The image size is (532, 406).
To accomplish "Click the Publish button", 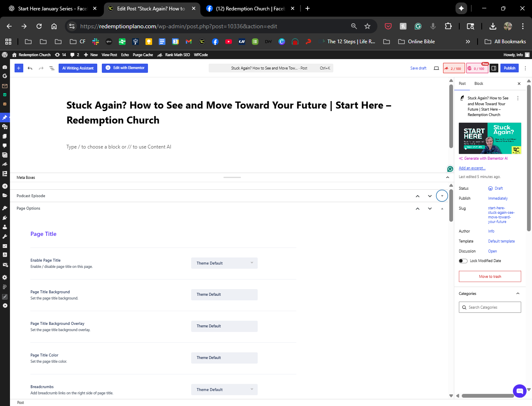I will [x=510, y=68].
